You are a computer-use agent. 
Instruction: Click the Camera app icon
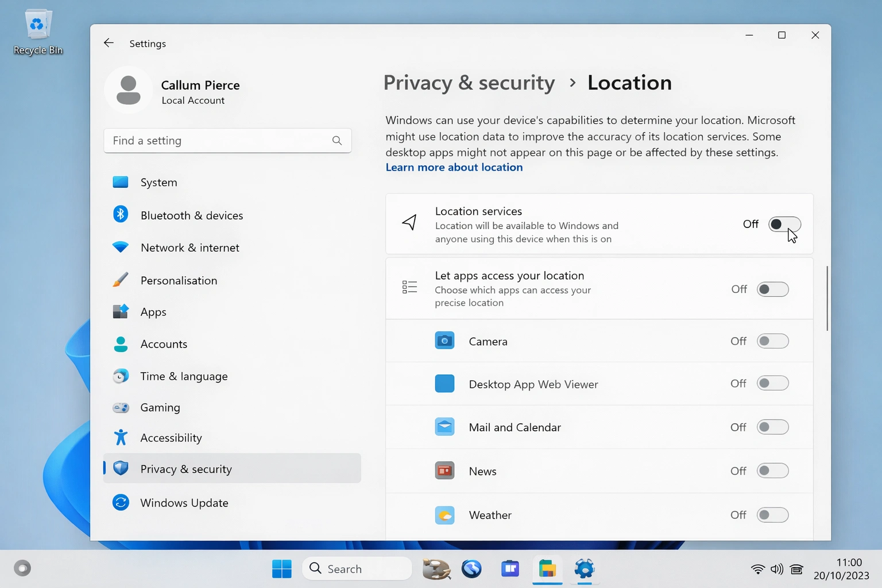(444, 341)
